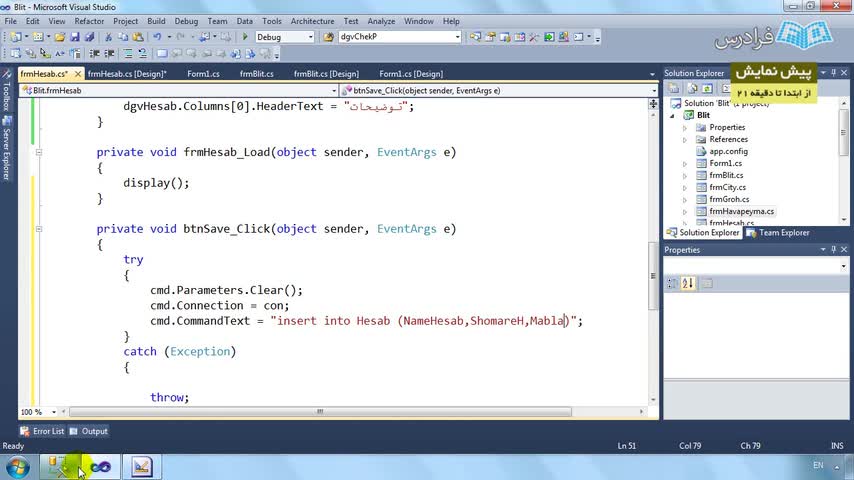
Task: Click the editor horizontal scrollbar thumb
Action: pyautogui.click(x=320, y=412)
